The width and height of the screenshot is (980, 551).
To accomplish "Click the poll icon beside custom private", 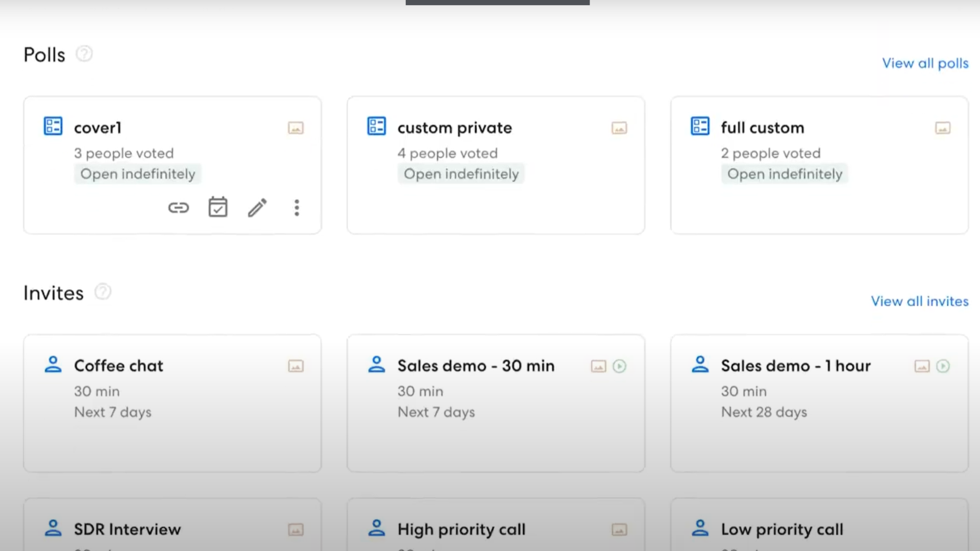I will [x=377, y=126].
